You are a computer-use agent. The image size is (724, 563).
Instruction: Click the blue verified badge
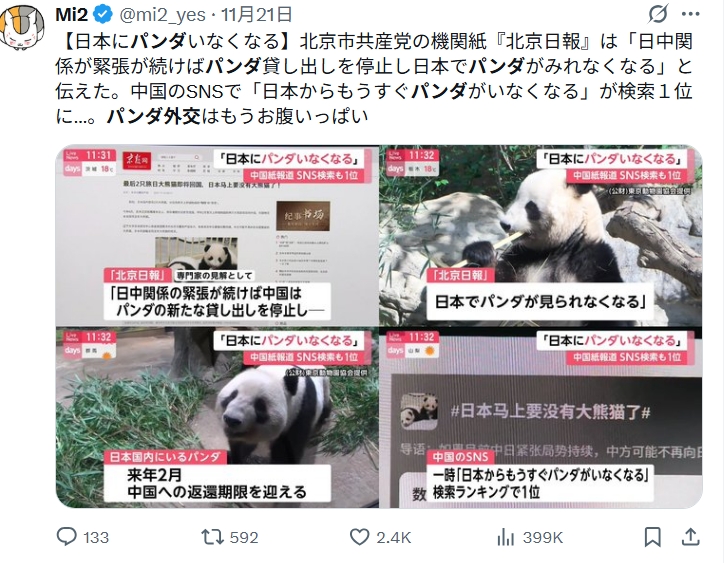pyautogui.click(x=103, y=15)
